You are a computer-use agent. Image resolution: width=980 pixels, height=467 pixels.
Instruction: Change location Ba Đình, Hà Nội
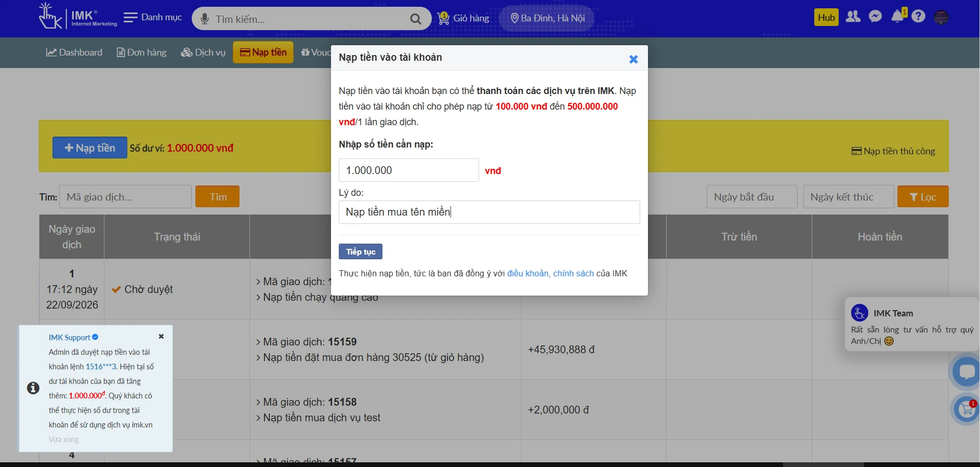click(547, 18)
